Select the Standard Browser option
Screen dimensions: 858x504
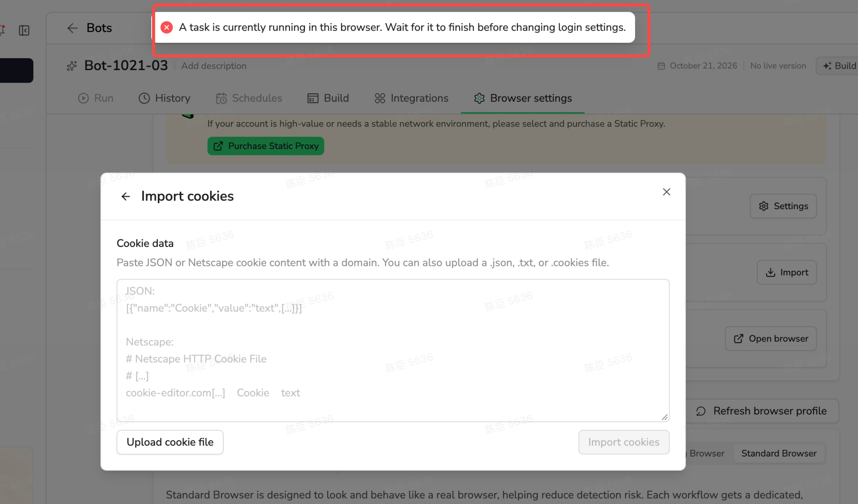(779, 454)
